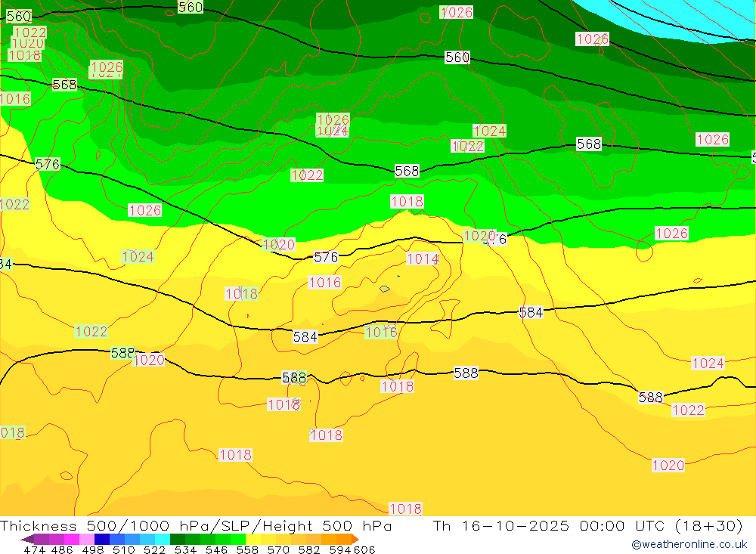756x554 pixels.
Task: Click the rightmost black "568" contour label
Action: [x=589, y=144]
